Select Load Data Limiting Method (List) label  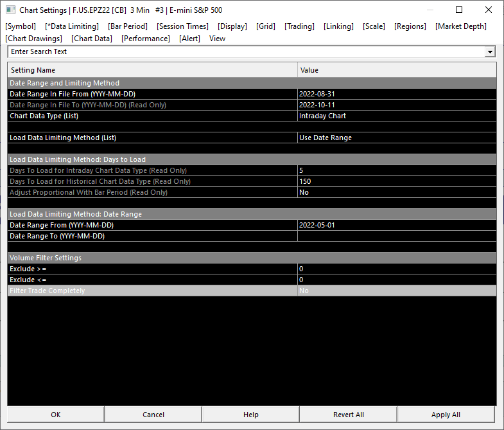point(63,138)
